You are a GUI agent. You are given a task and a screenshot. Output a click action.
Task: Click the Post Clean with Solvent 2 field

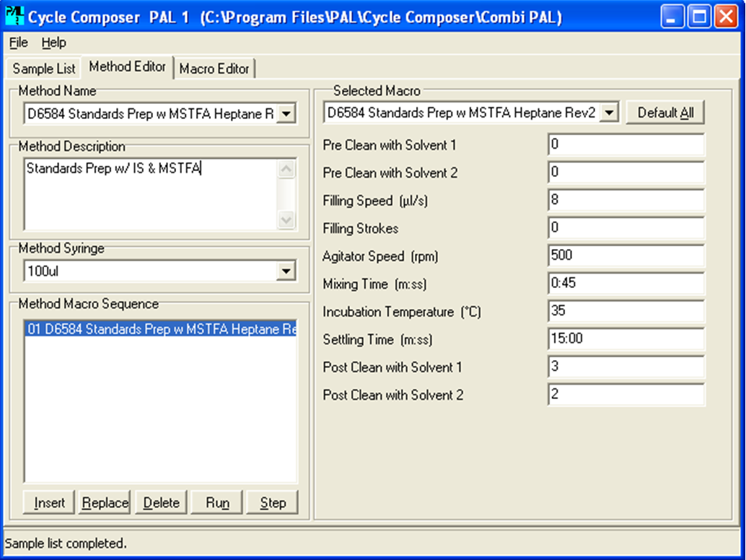[x=626, y=395]
